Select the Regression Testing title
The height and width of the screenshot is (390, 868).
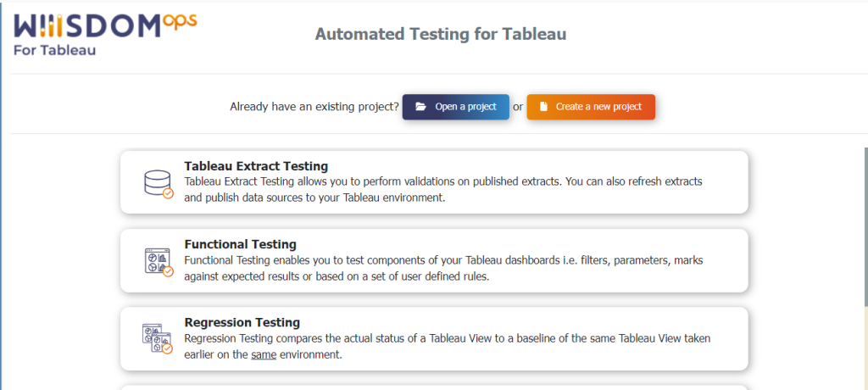(x=242, y=322)
